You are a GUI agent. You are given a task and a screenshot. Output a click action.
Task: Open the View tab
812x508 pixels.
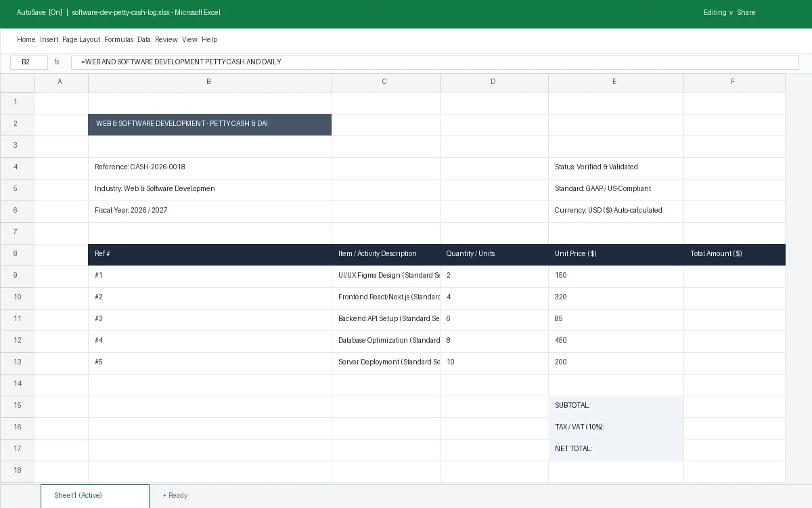pyautogui.click(x=189, y=39)
